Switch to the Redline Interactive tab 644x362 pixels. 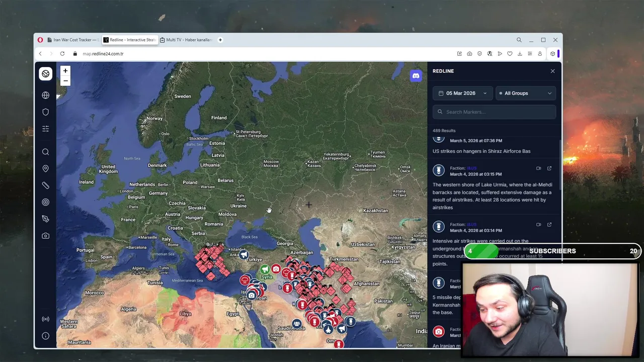(129, 40)
